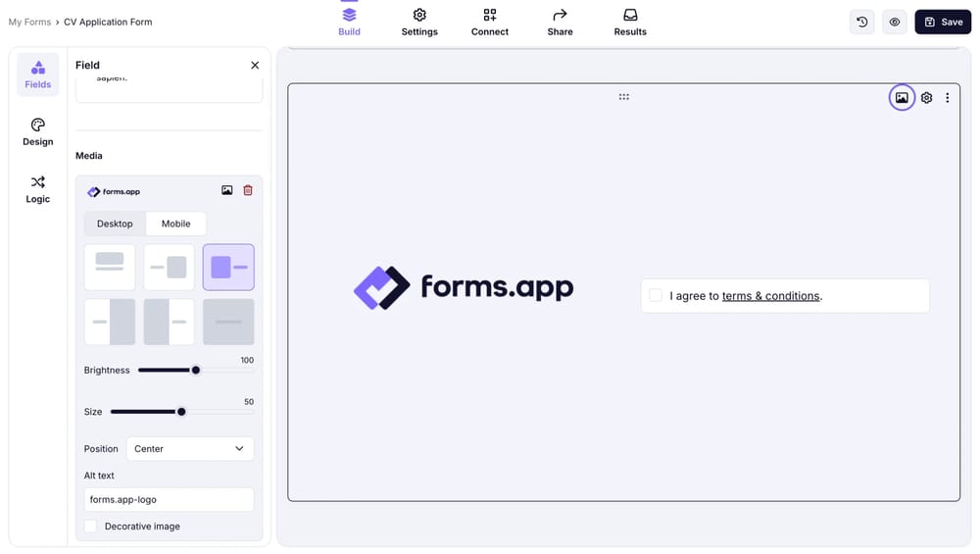This screenshot has height=554, width=980.
Task: Close the Field panel
Action: [x=255, y=65]
